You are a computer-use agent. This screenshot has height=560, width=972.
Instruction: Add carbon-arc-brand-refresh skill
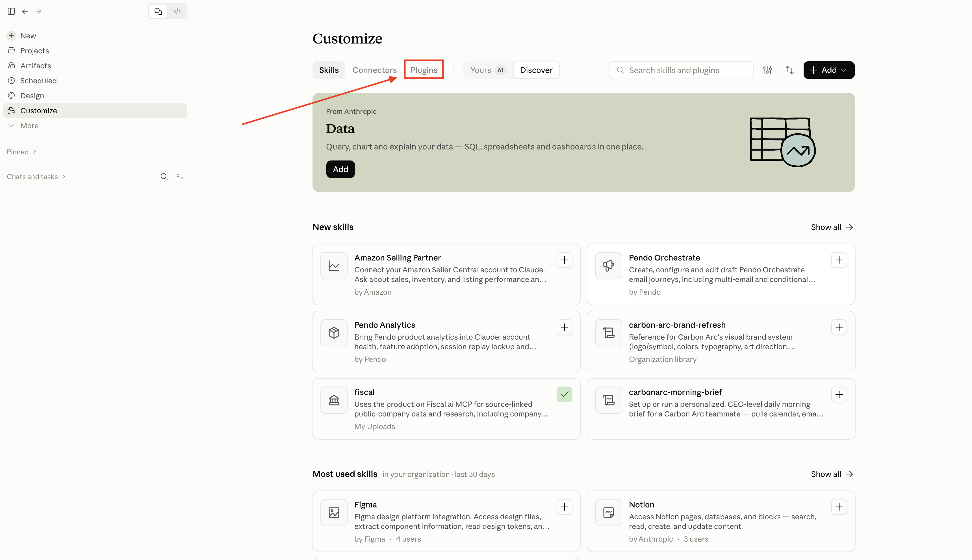coord(839,327)
